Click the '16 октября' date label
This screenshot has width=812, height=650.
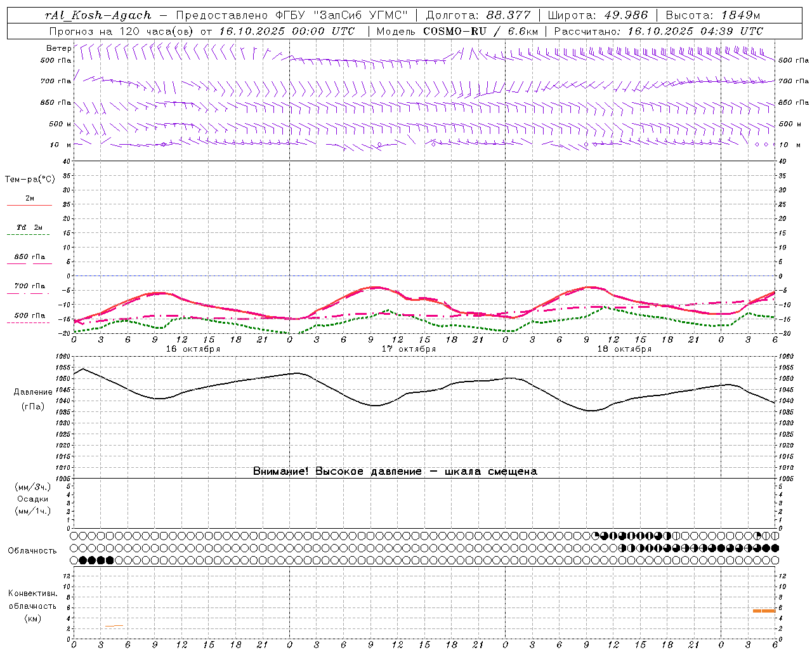click(x=193, y=349)
